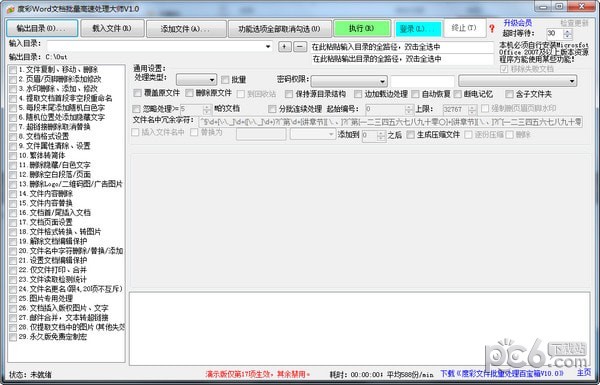Click the 输出目录(O)... button
This screenshot has width=600, height=385.
(x=42, y=28)
